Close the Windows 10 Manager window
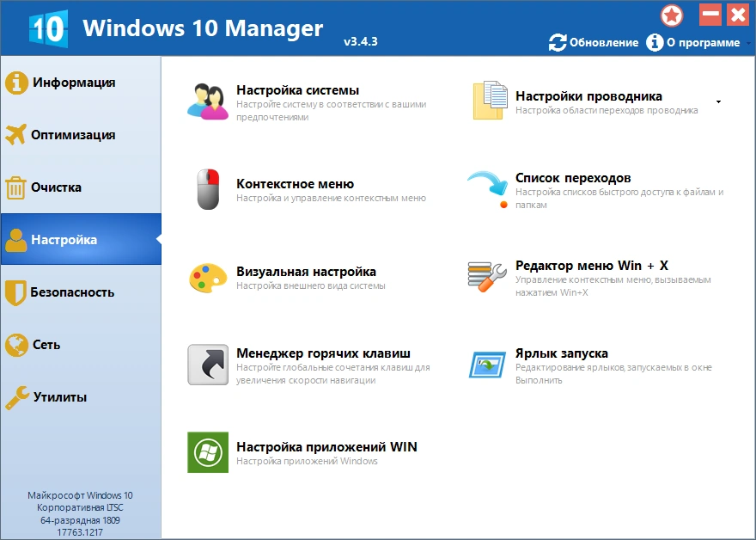756x540 pixels. [738, 15]
